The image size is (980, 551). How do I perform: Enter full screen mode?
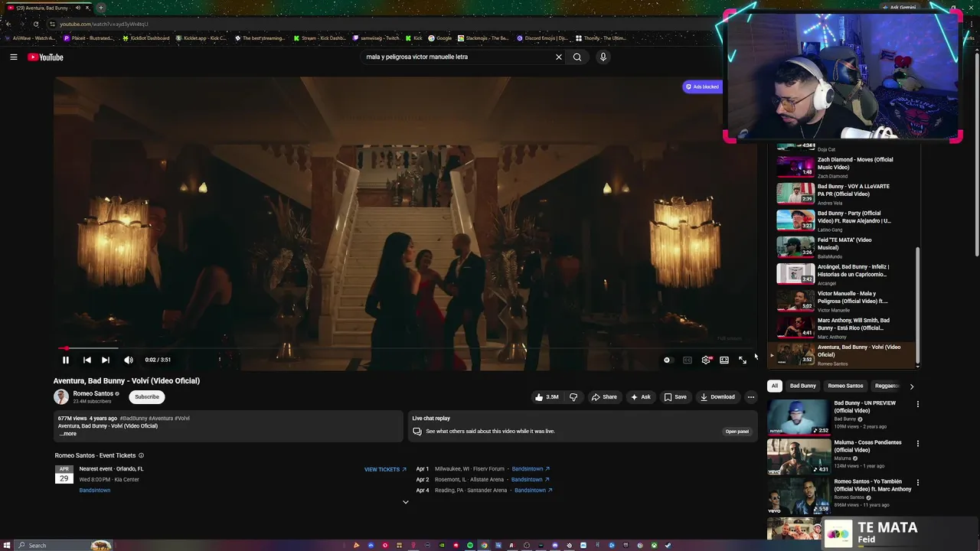(743, 360)
